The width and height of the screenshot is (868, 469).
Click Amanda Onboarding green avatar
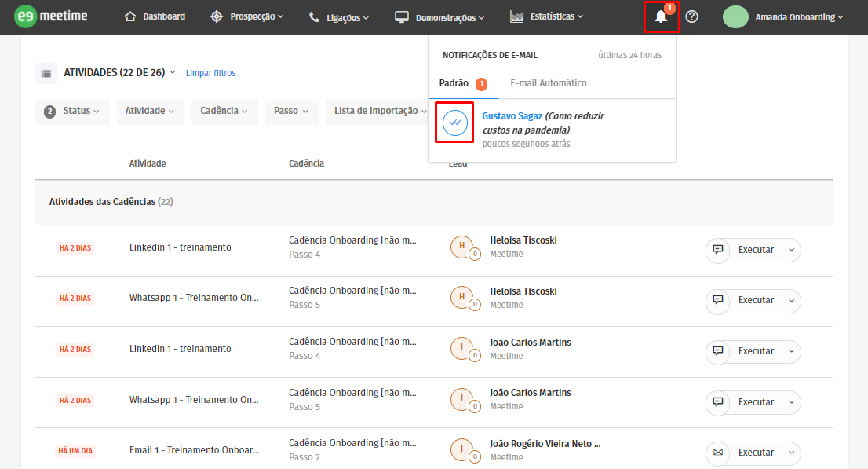tap(735, 16)
